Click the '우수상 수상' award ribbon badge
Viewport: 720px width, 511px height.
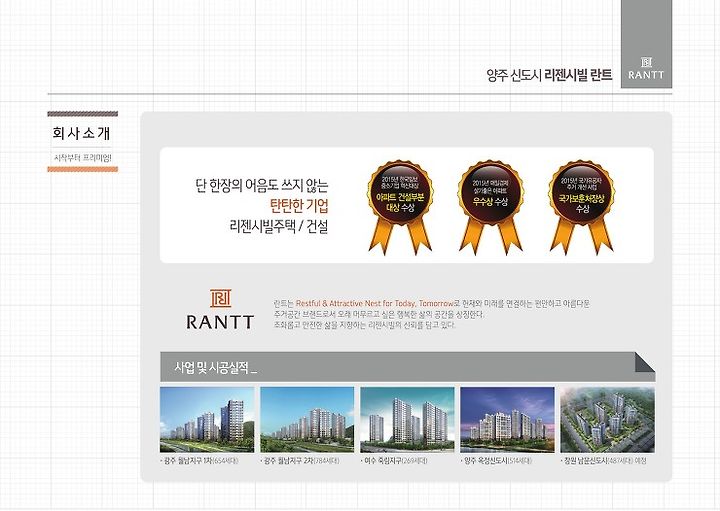[x=490, y=207]
